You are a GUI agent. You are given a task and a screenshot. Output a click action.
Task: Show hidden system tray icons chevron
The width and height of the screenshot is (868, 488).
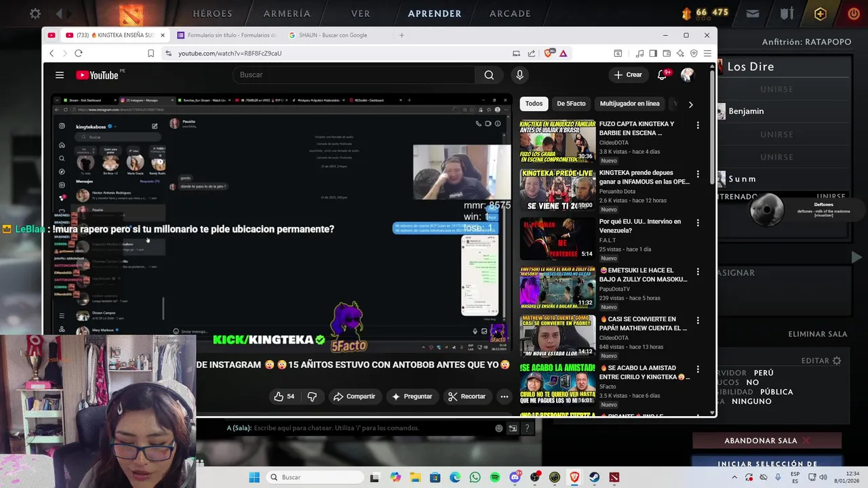point(734,477)
